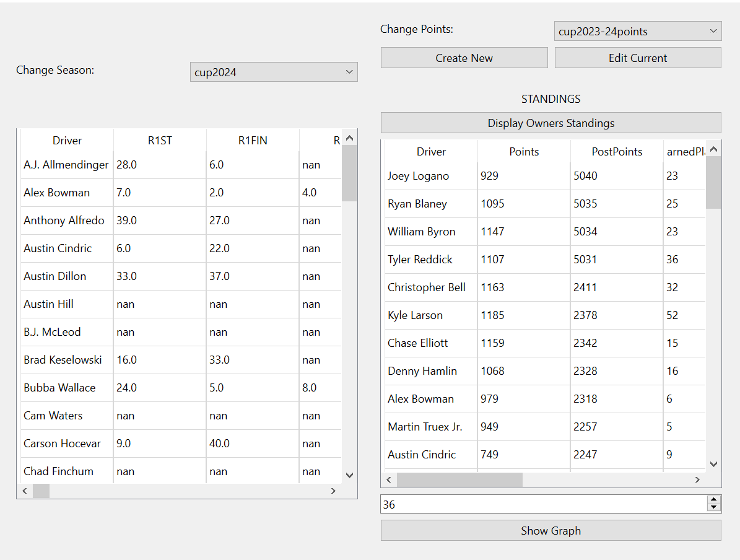This screenshot has height=560, width=740.
Task: Select Chase Elliott in standings
Action: click(431, 343)
